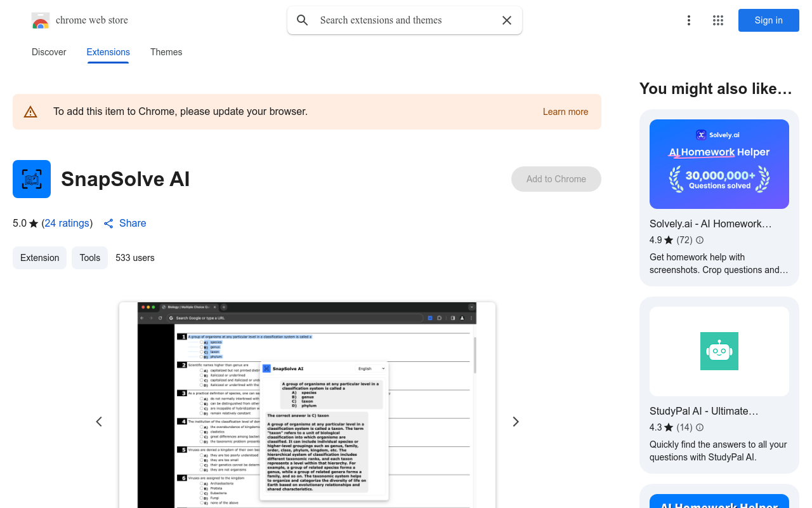
Task: Open the 24 ratings link
Action: [x=67, y=224]
